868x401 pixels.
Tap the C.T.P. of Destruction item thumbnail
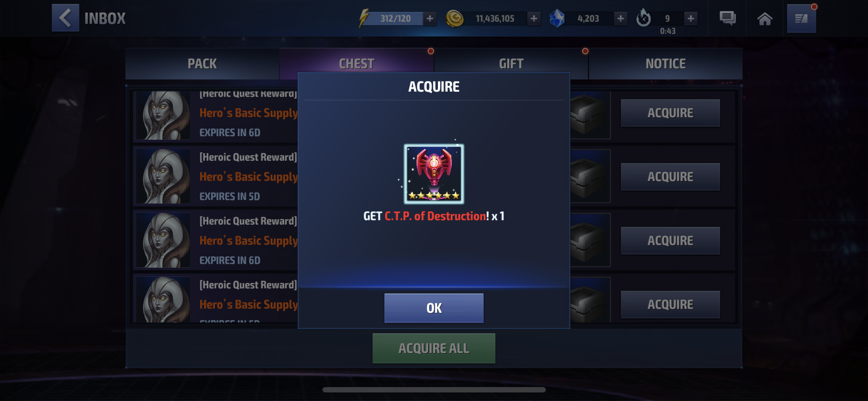(x=434, y=174)
